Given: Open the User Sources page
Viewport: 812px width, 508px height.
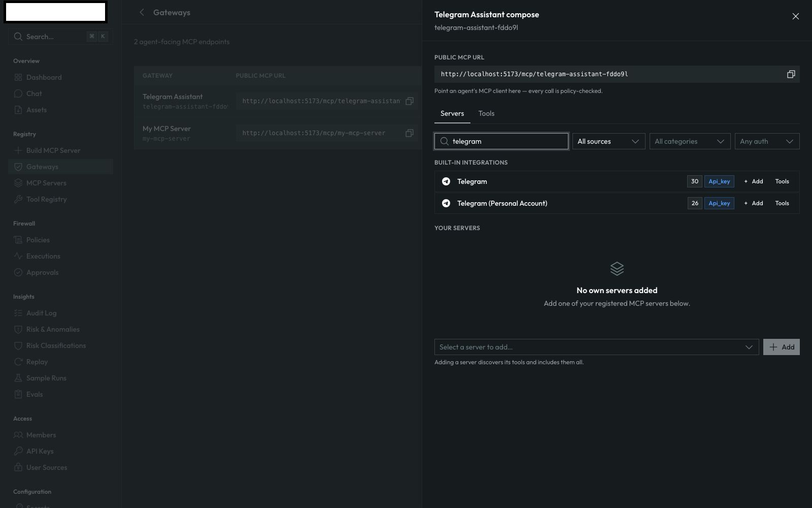Looking at the screenshot, I should tap(60, 467).
